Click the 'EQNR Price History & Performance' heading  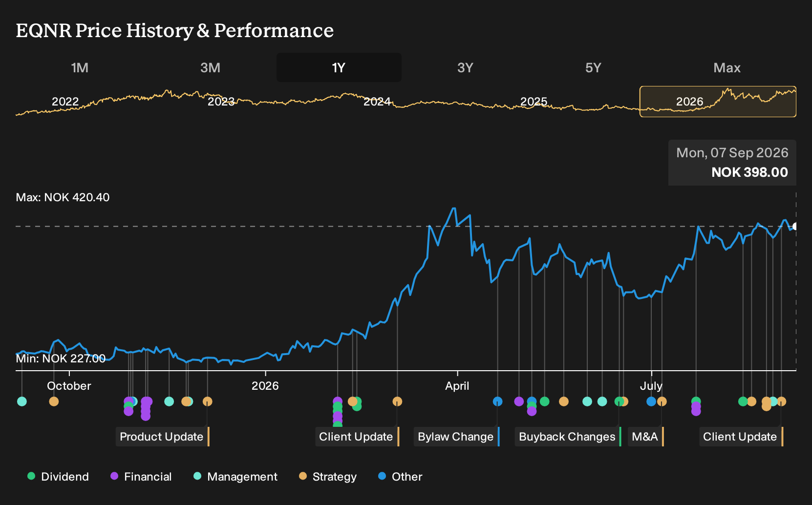(175, 30)
